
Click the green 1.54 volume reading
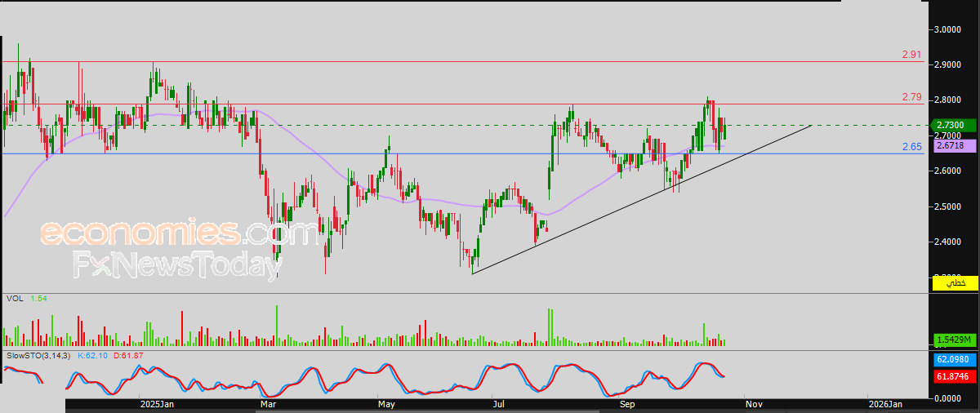(39, 299)
